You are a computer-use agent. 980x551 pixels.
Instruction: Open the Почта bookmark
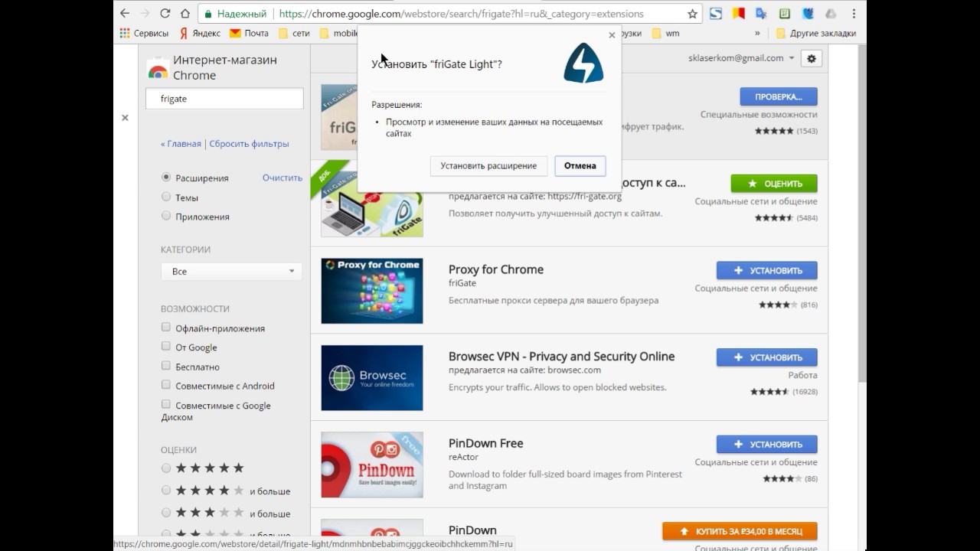click(x=249, y=34)
